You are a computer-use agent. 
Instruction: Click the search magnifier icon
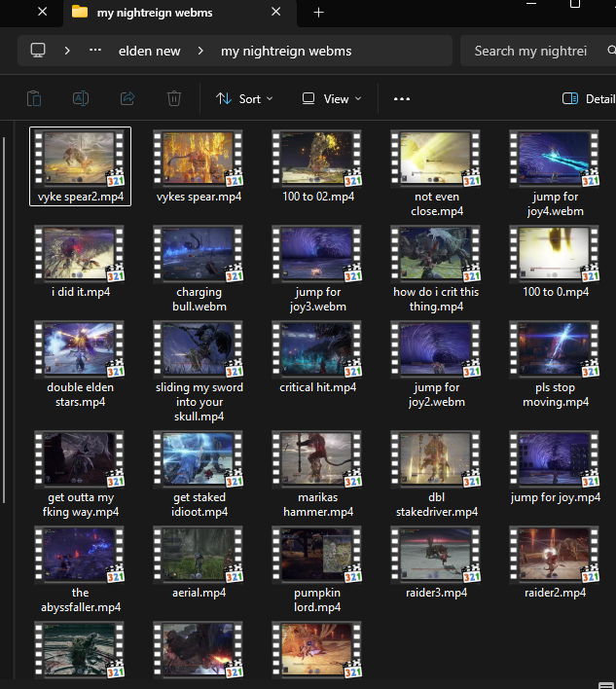coord(611,51)
